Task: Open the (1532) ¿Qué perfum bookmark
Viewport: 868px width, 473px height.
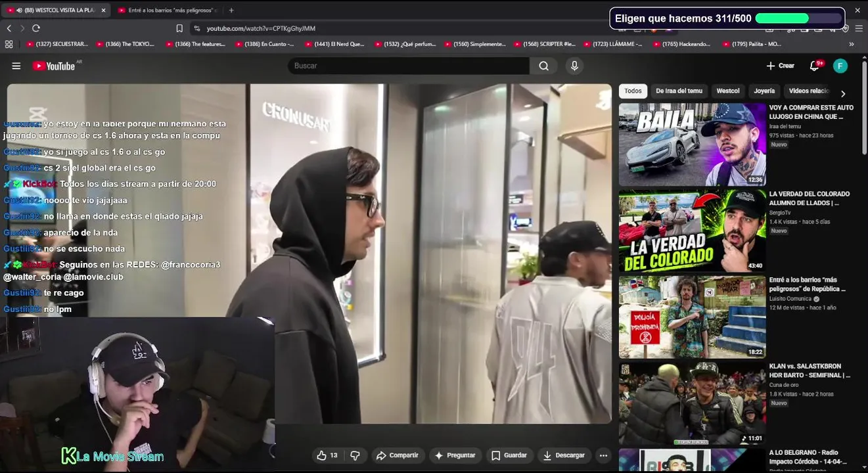Action: 405,44
